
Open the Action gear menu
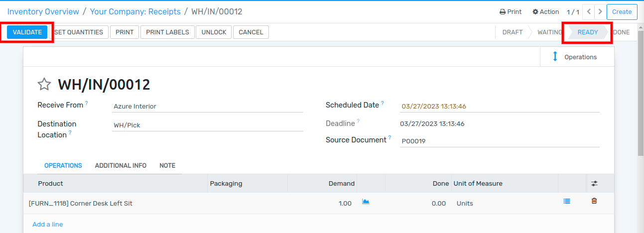point(545,11)
